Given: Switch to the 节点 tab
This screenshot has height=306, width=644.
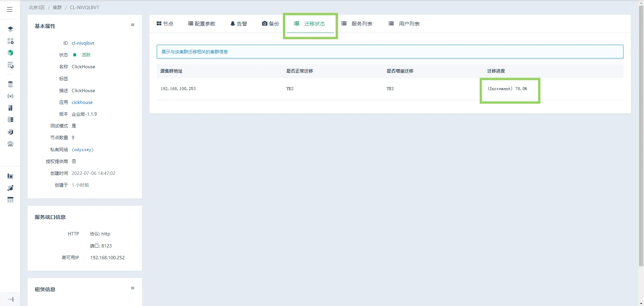Looking at the screenshot, I should point(165,24).
